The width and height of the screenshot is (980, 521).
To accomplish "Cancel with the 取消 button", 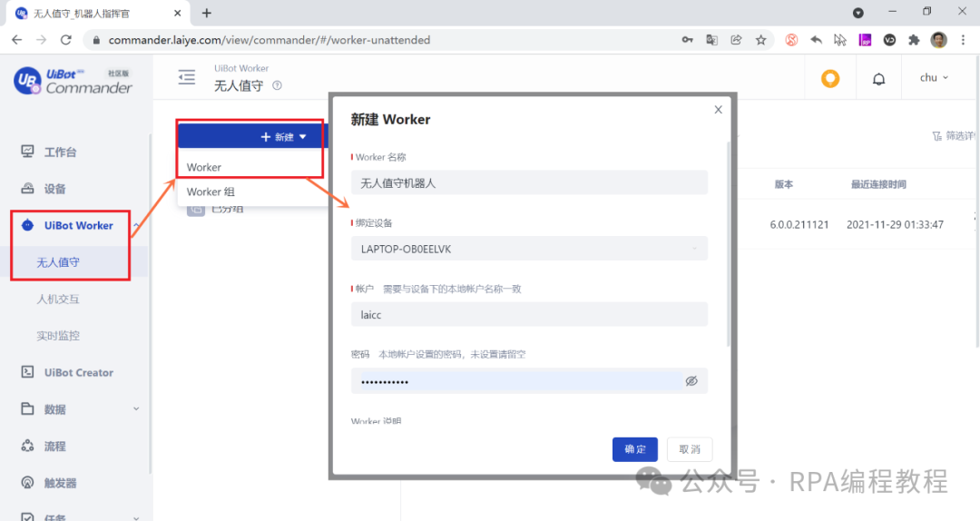I will tap(690, 449).
